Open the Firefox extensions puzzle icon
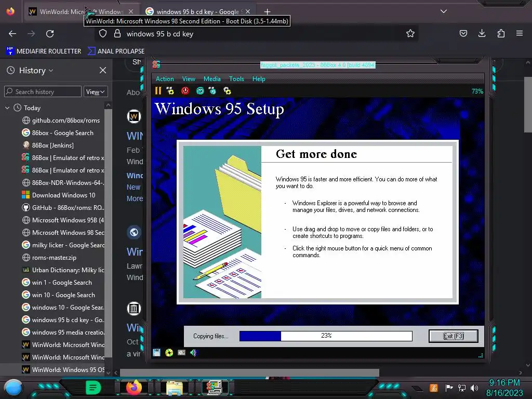 (x=501, y=33)
